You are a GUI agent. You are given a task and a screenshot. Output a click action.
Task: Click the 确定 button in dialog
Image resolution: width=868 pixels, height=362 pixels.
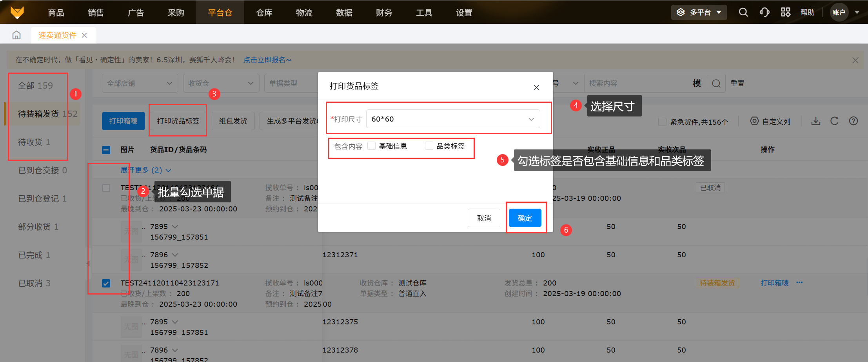525,218
